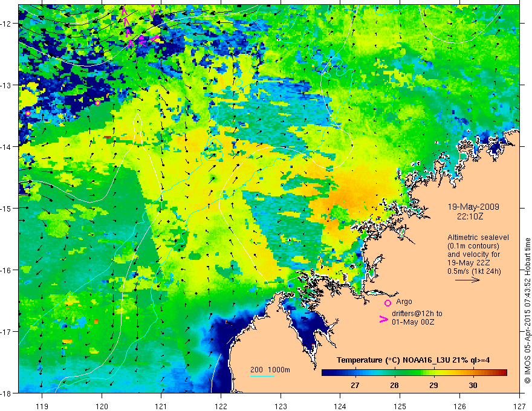Viewport: 532px width, 411px height.
Task: Click the '01-May 00Z' legend text
Action: [x=413, y=322]
